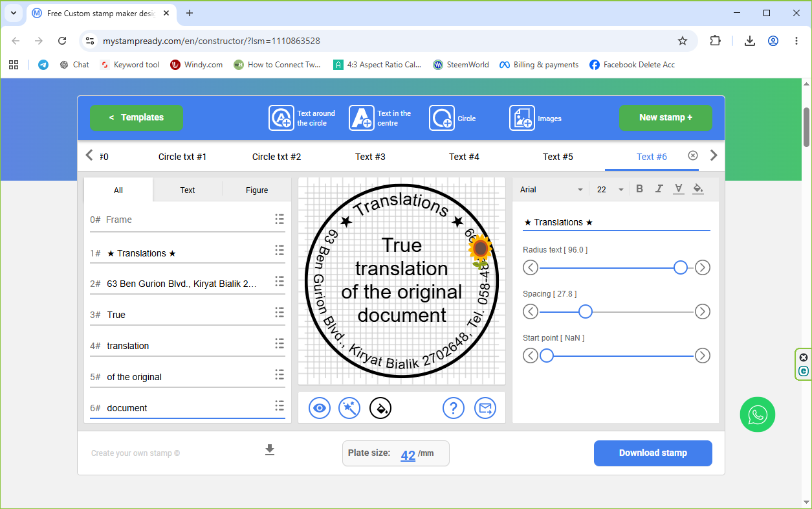Open the WhatsApp chat button
The image size is (812, 509).
[757, 414]
